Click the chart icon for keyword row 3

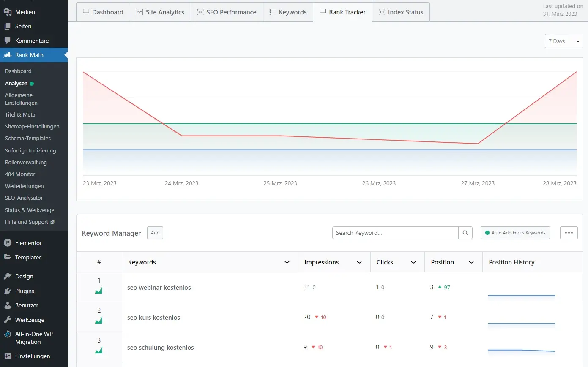point(99,350)
